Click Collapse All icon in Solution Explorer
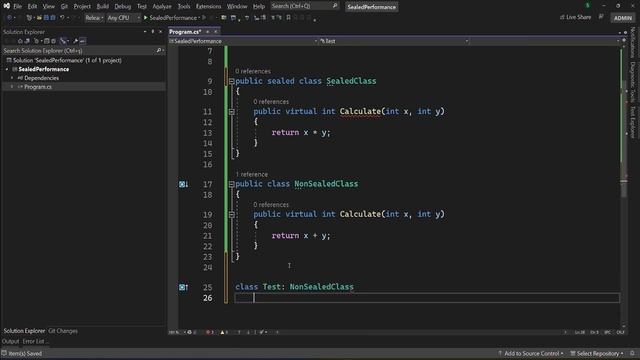The width and height of the screenshot is (640, 360). coord(47,41)
